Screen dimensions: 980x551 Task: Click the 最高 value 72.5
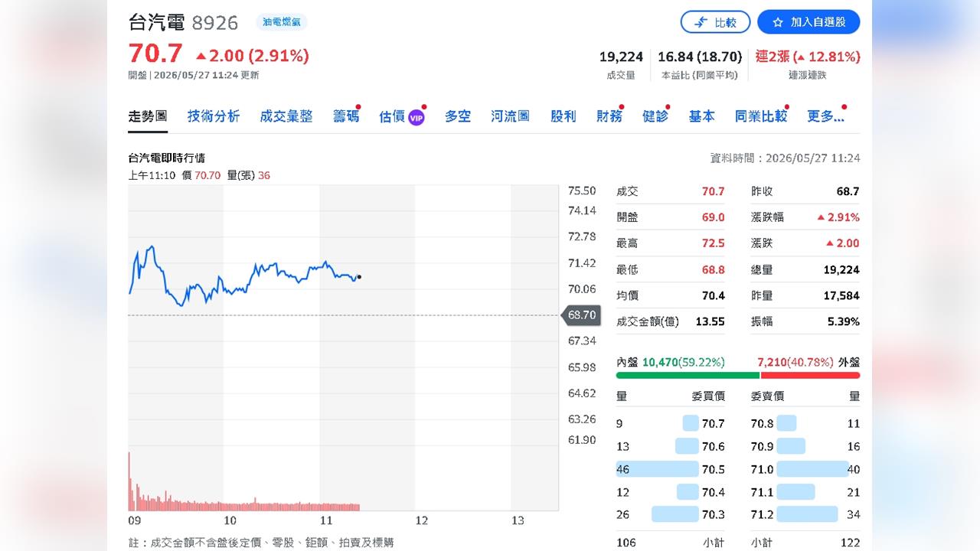point(714,243)
